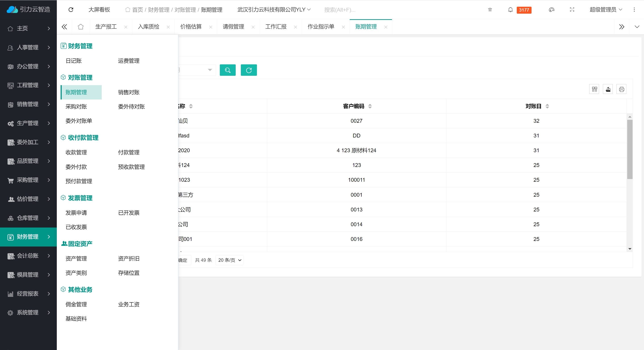Viewport: 644px width, 350px height.
Task: Click the print icon above the table
Action: point(621,89)
